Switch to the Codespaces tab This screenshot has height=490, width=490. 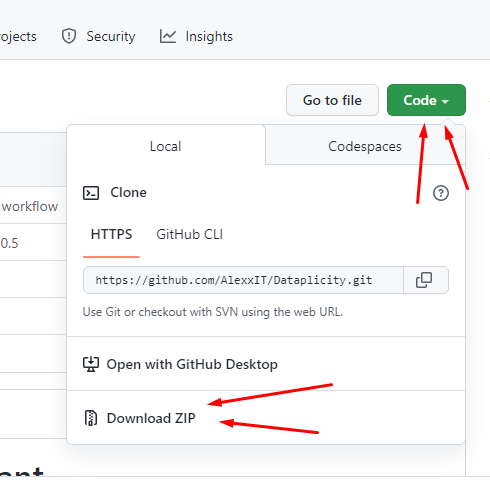[x=365, y=146]
